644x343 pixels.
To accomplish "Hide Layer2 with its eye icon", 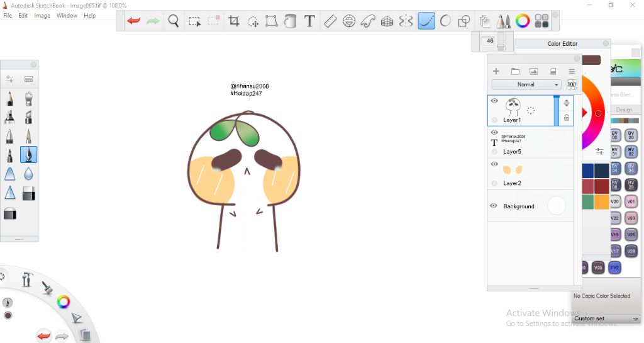I will click(494, 164).
